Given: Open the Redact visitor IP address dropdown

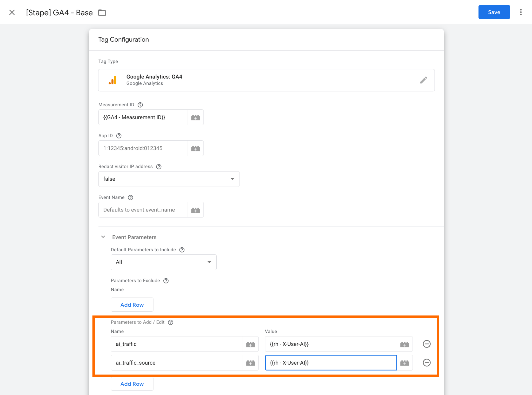Looking at the screenshot, I should [x=169, y=179].
